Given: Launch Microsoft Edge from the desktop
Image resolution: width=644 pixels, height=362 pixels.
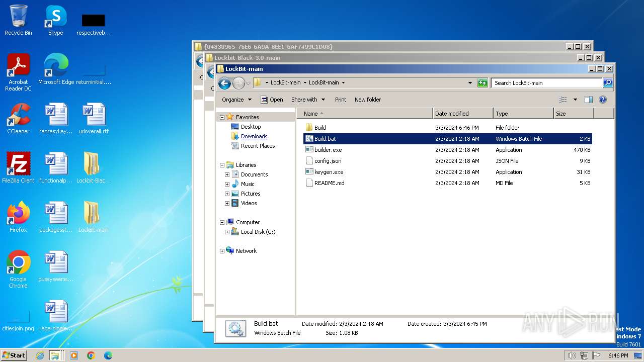Looking at the screenshot, I should (x=56, y=69).
